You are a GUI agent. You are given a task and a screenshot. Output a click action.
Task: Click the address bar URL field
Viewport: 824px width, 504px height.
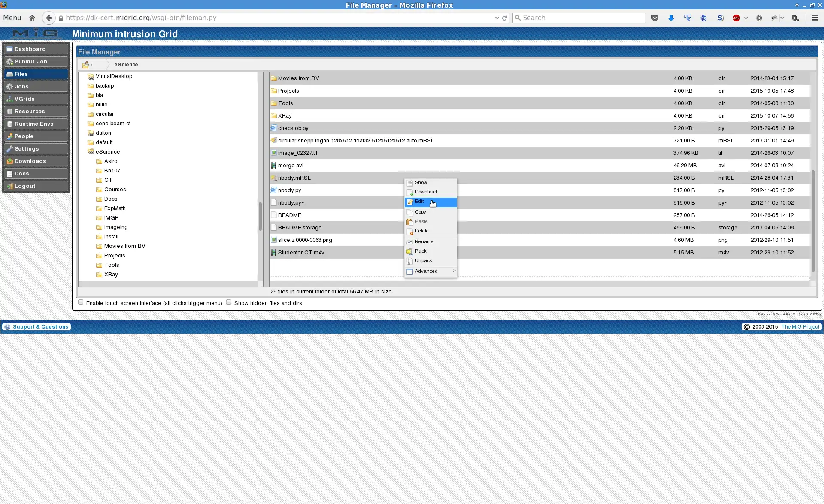coord(282,18)
